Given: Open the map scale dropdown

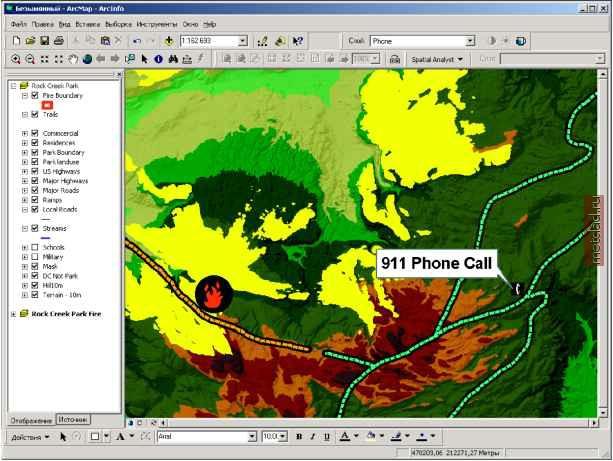Looking at the screenshot, I should (x=244, y=41).
